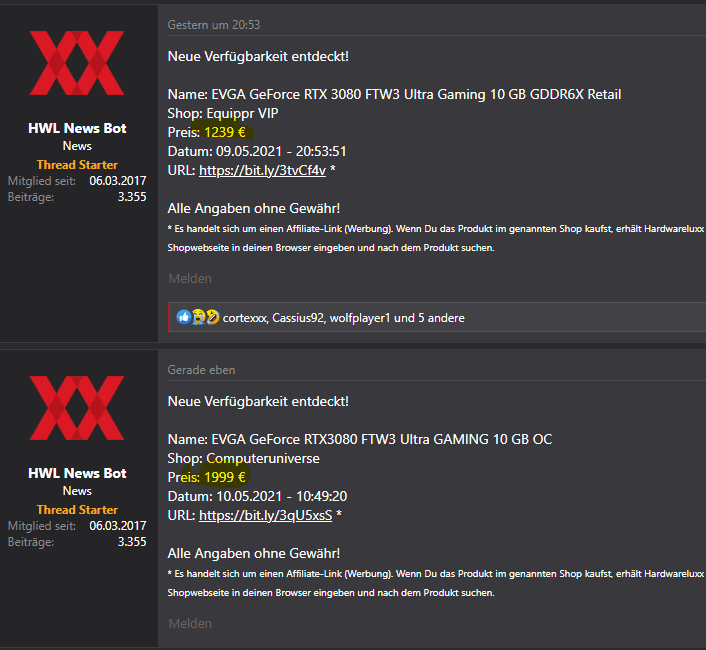Open HWL News Bot username in second post
Image resolution: width=706 pixels, height=650 pixels.
pos(77,473)
